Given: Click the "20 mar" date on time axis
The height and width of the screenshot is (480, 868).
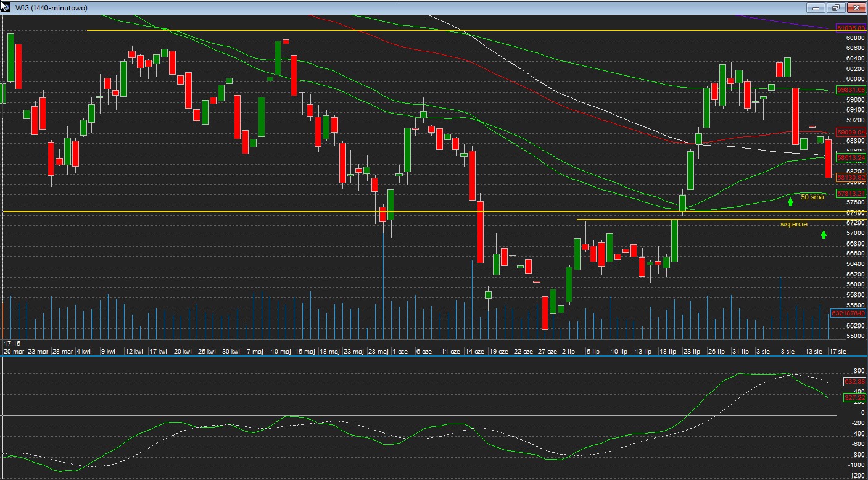Looking at the screenshot, I should [x=14, y=351].
